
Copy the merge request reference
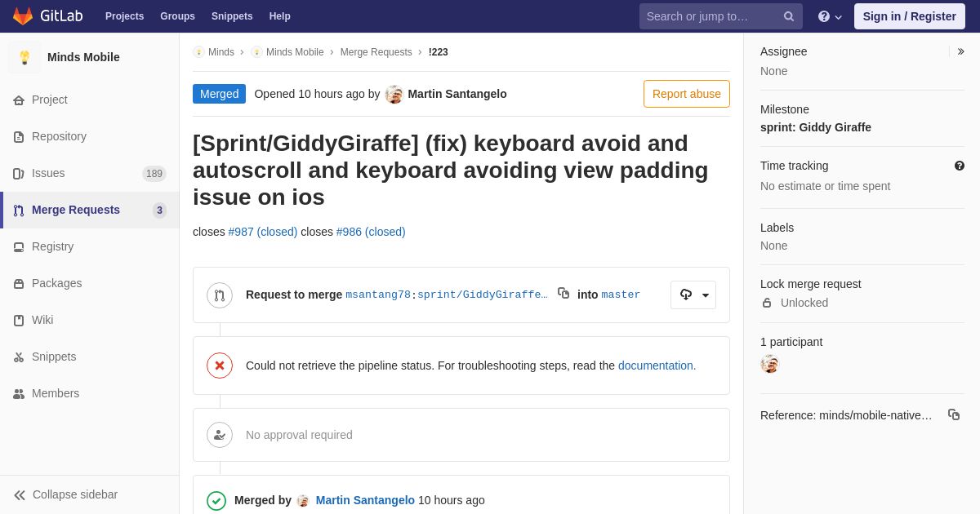(x=954, y=414)
